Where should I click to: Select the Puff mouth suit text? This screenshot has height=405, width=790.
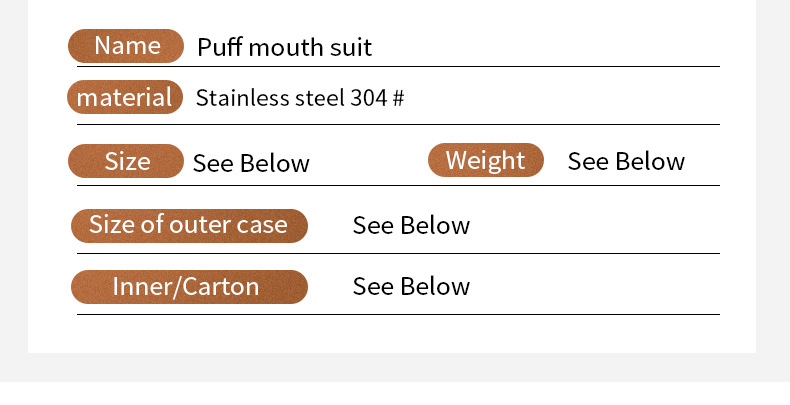(x=284, y=47)
